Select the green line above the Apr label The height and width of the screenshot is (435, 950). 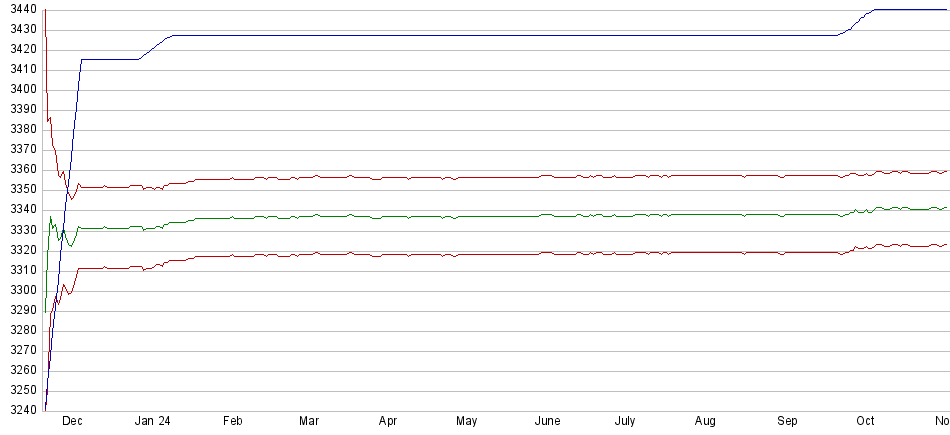coord(388,216)
